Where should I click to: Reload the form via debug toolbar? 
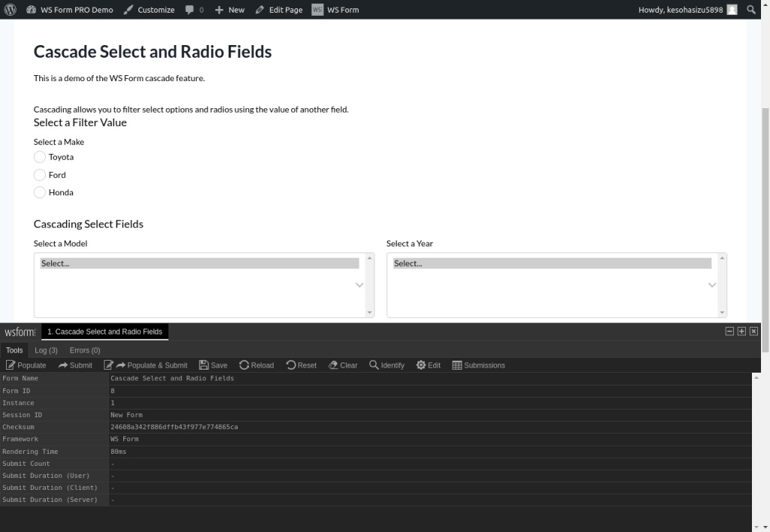[244, 365]
